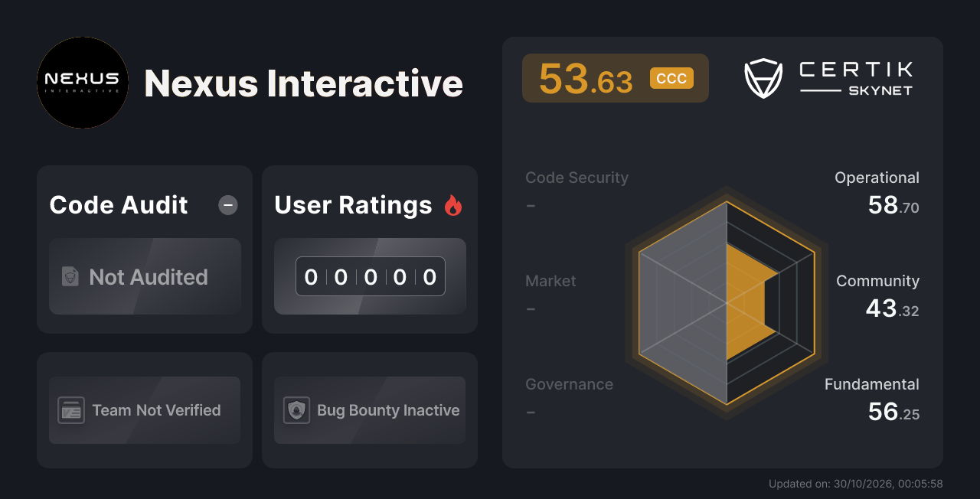Click the User Ratings flame icon
This screenshot has height=499, width=980.
(x=453, y=205)
